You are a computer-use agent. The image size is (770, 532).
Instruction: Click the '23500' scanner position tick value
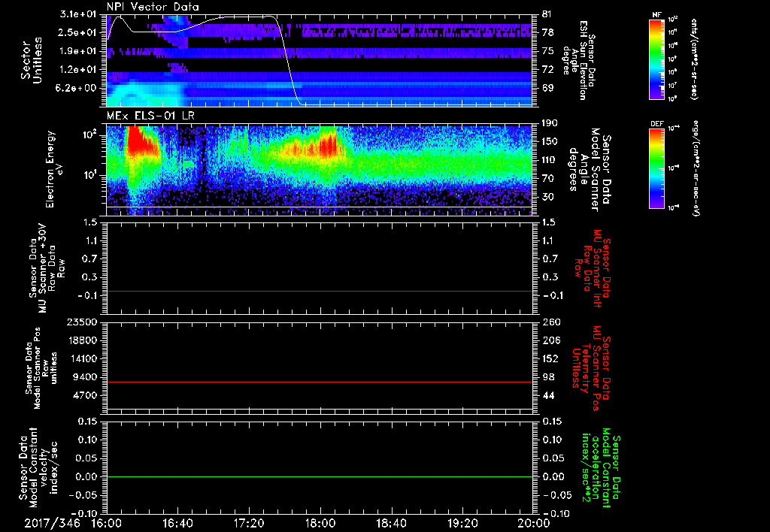coord(81,322)
